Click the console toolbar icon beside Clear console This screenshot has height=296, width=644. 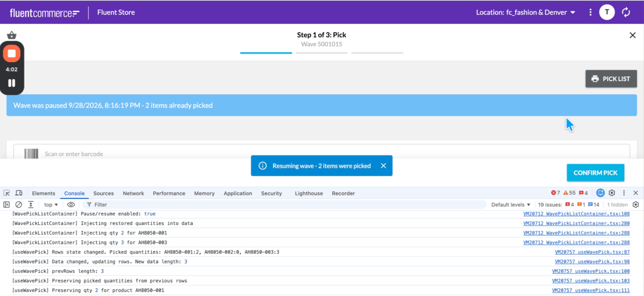[x=30, y=205]
